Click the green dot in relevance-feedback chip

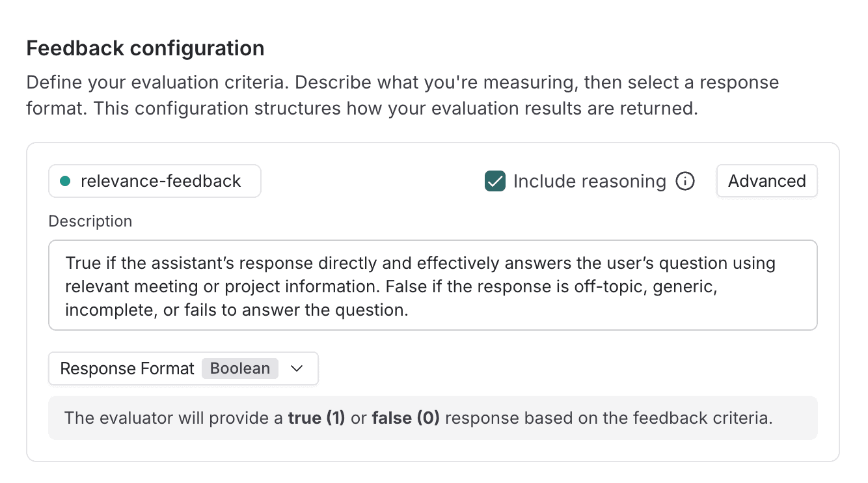(x=64, y=182)
